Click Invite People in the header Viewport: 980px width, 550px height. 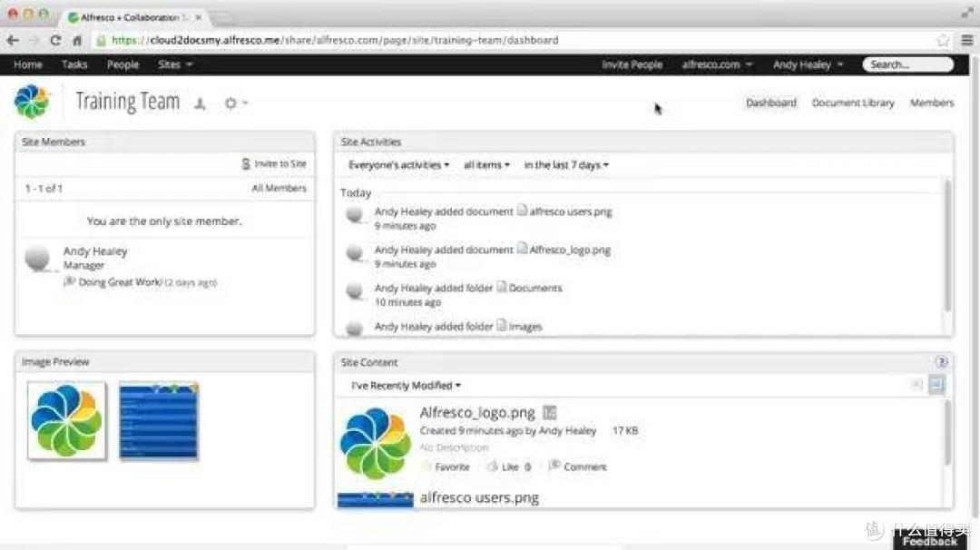[632, 64]
